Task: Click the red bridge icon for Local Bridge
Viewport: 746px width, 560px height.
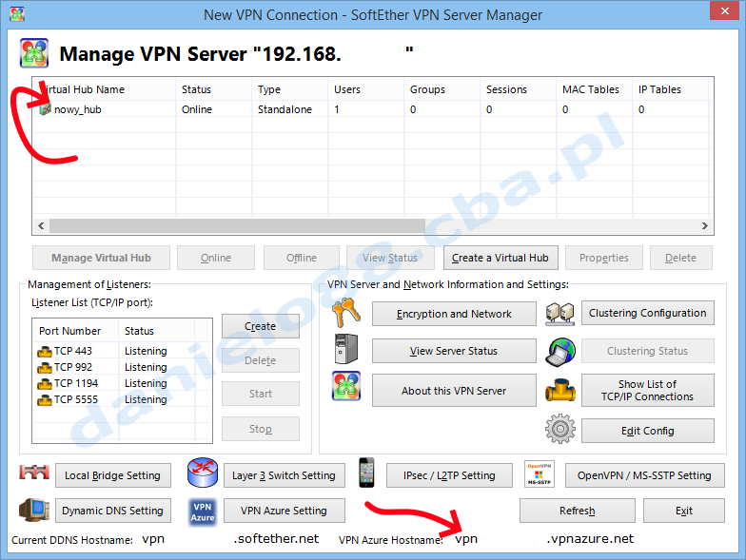Action: [34, 472]
